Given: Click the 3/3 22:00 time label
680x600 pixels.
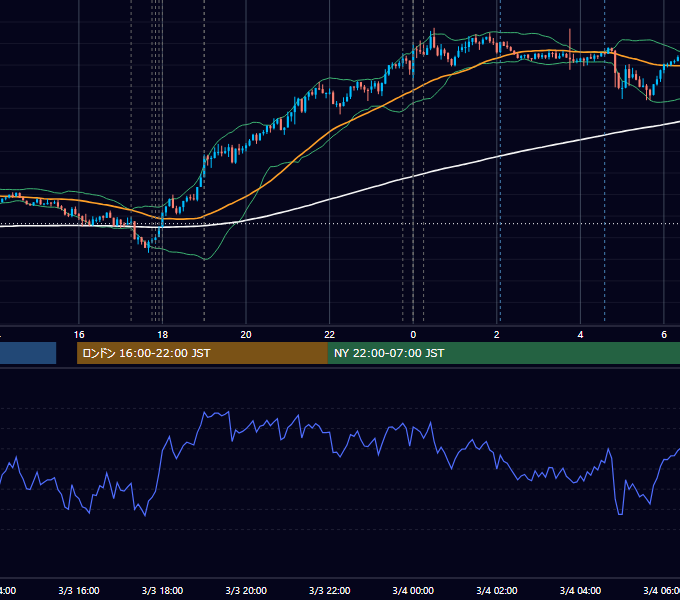Looking at the screenshot, I should (x=330, y=590).
